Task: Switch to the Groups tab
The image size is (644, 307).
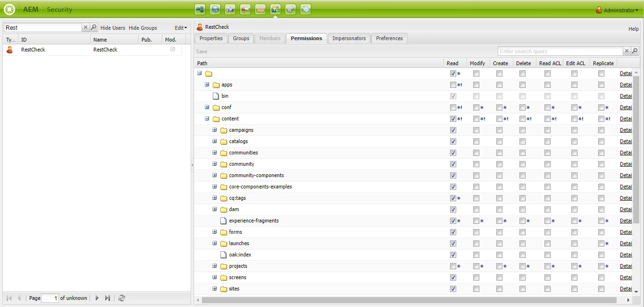Action: point(241,38)
